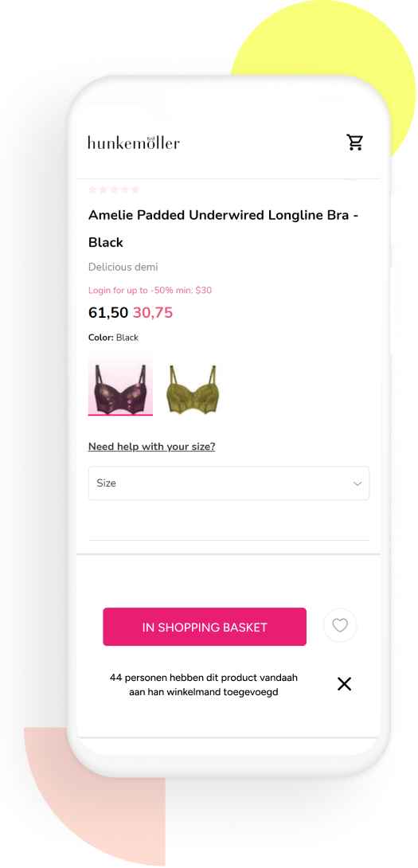This screenshot has height=868, width=418.
Task: Click the Size dropdown chevron arrow
Action: pyautogui.click(x=357, y=484)
